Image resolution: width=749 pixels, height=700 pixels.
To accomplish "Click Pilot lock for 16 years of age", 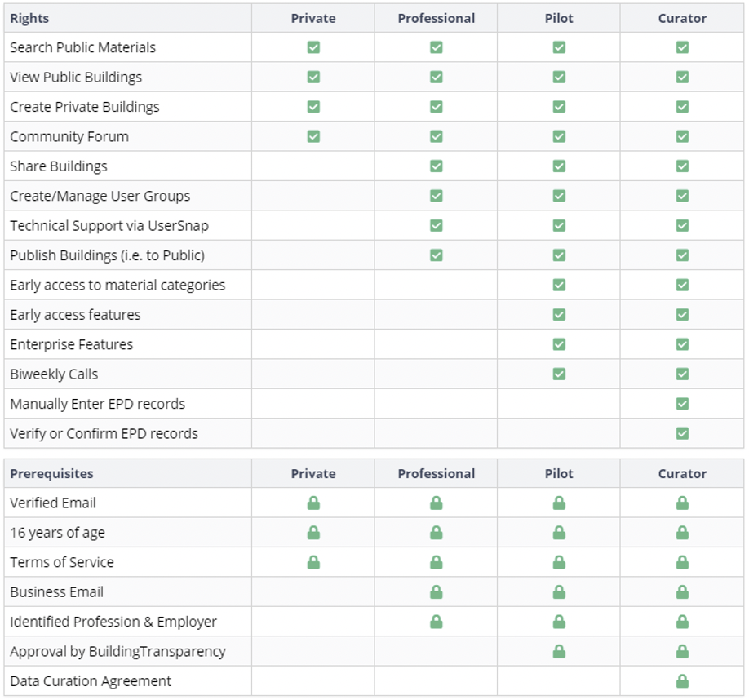I will [559, 533].
